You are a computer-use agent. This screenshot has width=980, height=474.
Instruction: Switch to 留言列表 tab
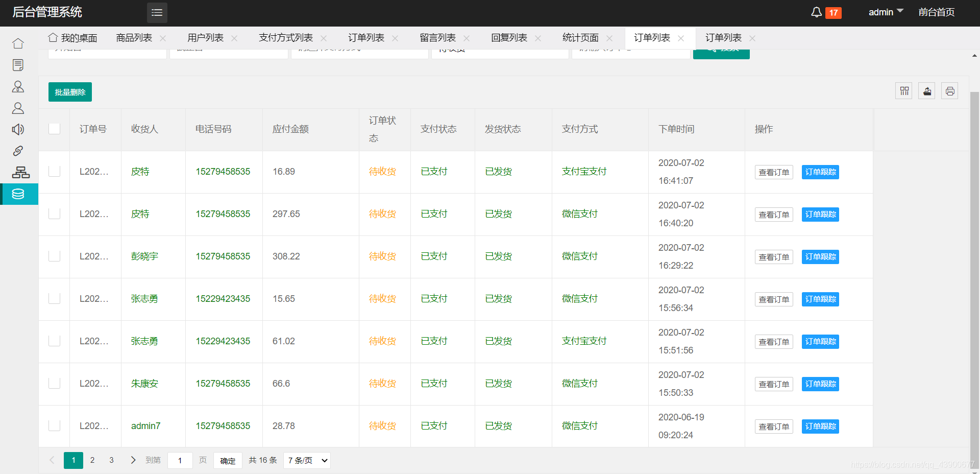click(x=438, y=38)
